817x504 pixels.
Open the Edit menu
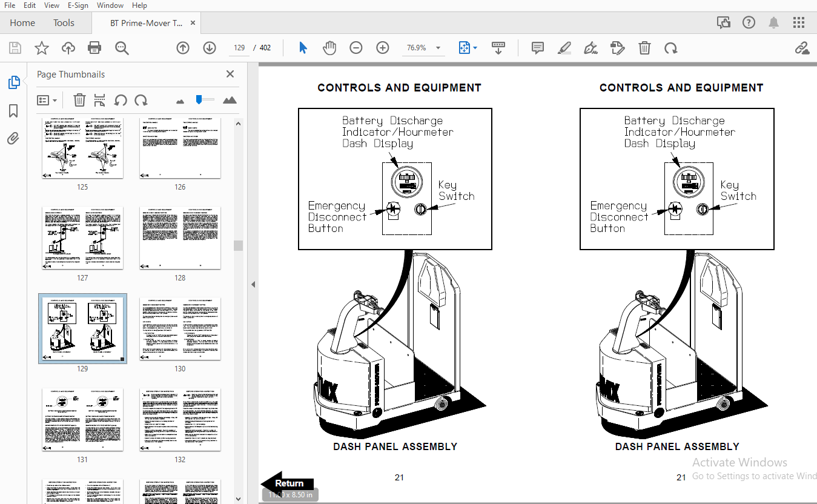point(30,5)
